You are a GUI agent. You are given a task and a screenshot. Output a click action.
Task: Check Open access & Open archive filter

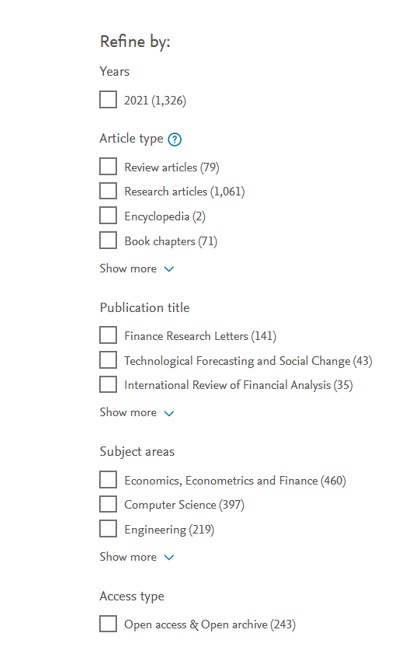coord(108,624)
